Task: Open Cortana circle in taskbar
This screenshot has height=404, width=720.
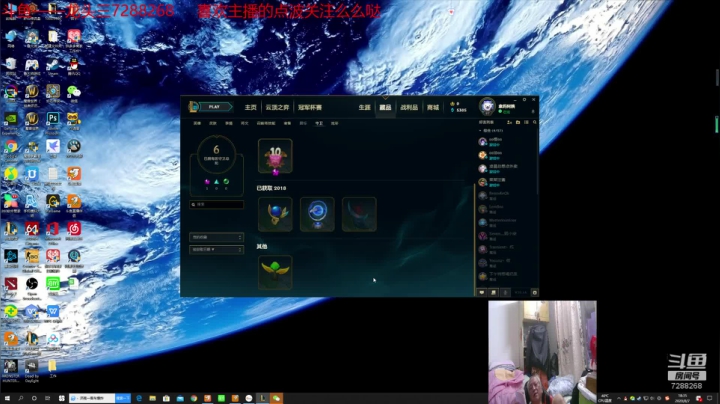Action: coord(34,398)
